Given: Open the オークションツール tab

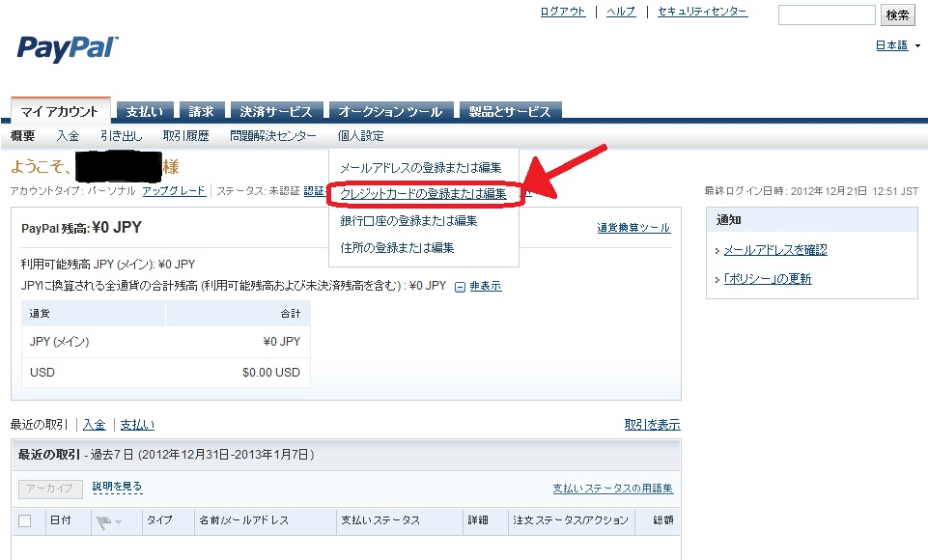Looking at the screenshot, I should point(391,111).
